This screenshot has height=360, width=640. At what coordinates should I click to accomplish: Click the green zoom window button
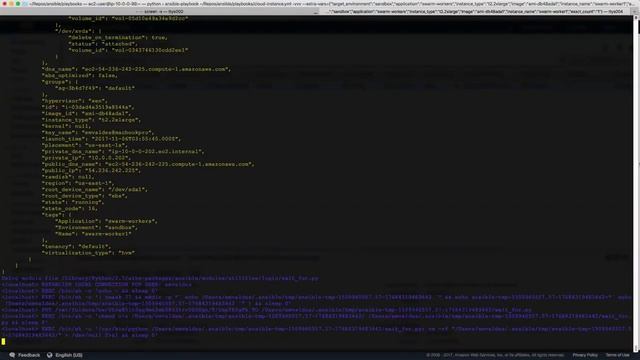point(18,4)
